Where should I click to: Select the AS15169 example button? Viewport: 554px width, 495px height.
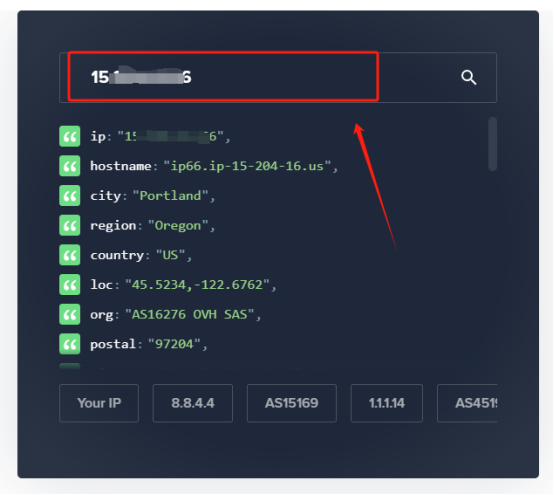(291, 403)
